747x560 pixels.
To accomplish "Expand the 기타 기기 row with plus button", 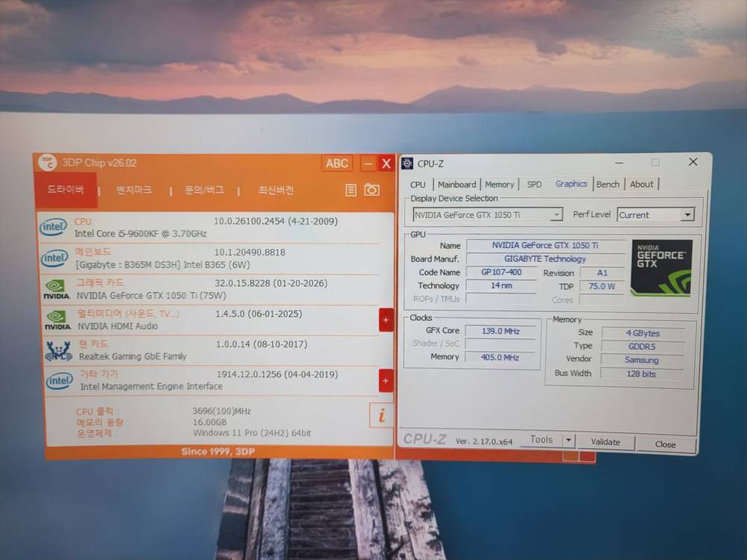I will point(386,381).
